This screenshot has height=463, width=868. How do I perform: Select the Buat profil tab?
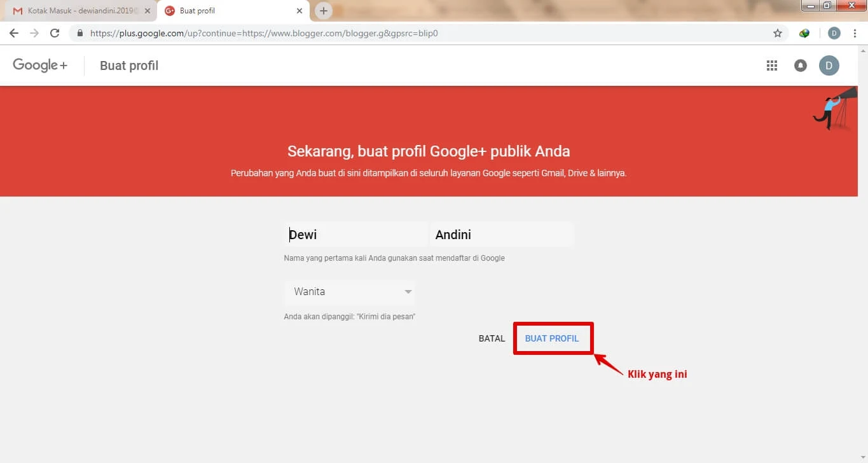(x=233, y=11)
